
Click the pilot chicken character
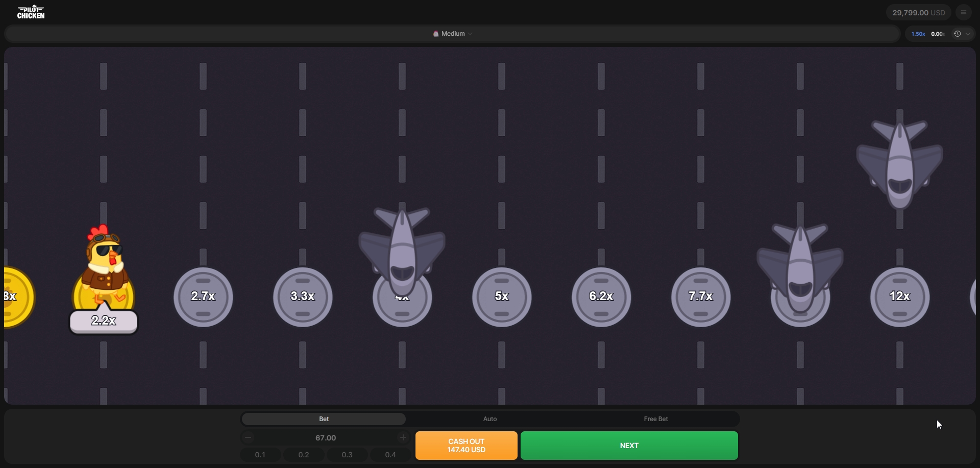pos(105,265)
